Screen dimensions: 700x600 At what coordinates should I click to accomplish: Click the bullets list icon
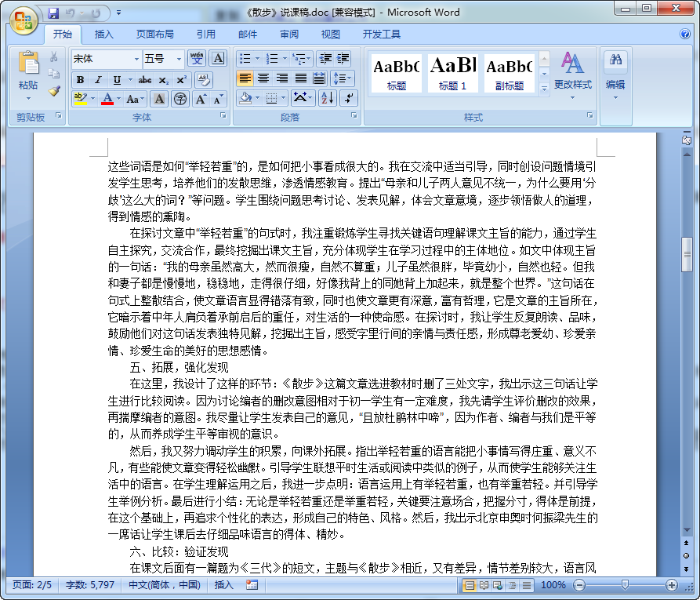[x=246, y=58]
